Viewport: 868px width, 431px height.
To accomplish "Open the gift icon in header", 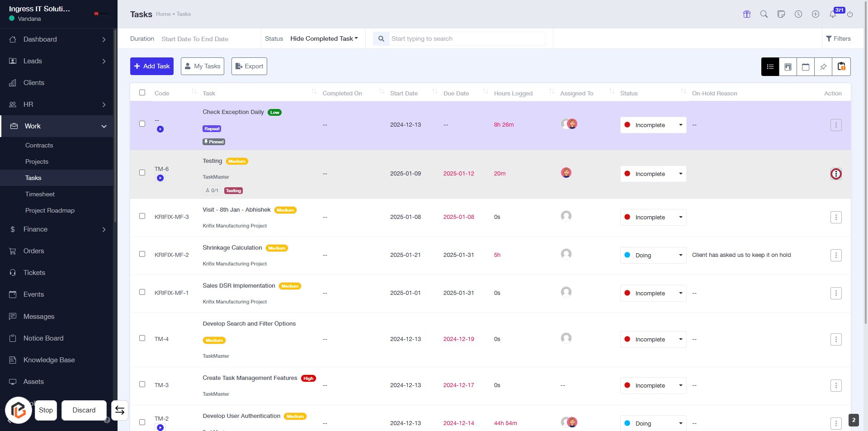I will click(747, 14).
